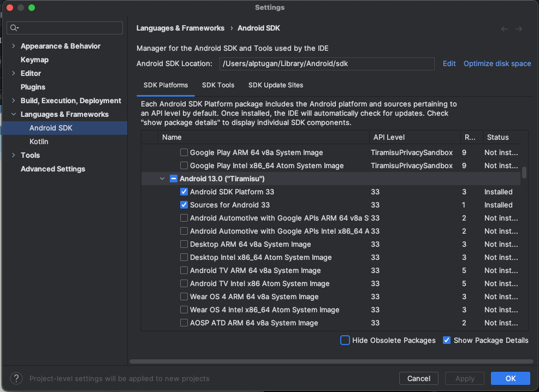Image resolution: width=539 pixels, height=392 pixels.
Task: Click the Apply button
Action: pyautogui.click(x=464, y=378)
